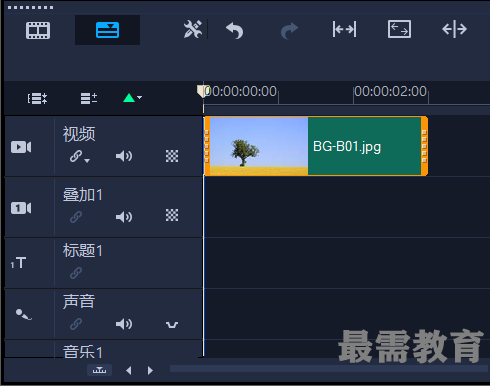This screenshot has height=386, width=490.
Task: Click the dip icon on 声音 track
Action: pos(172,324)
